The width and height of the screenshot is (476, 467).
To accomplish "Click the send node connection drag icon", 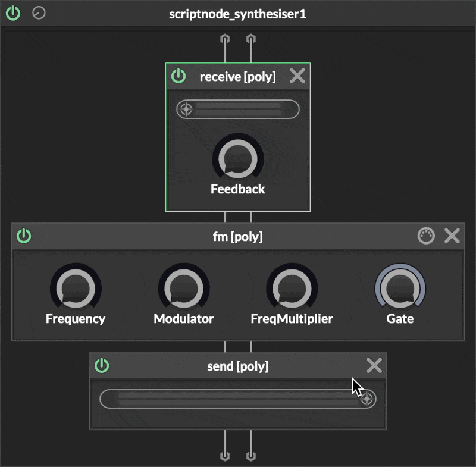I will [x=367, y=399].
